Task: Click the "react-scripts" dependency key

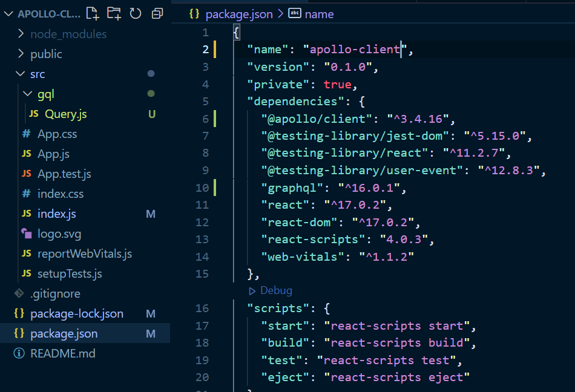Action: (313, 240)
